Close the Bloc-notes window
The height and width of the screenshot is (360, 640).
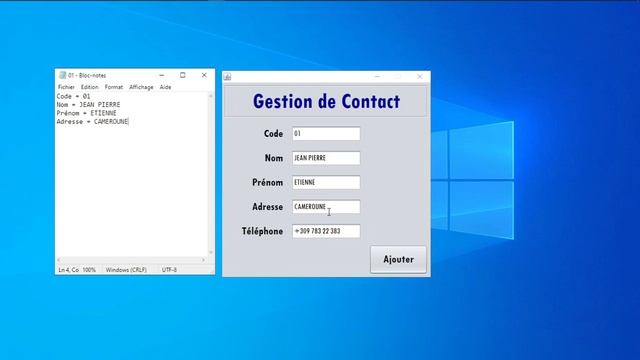pos(204,75)
